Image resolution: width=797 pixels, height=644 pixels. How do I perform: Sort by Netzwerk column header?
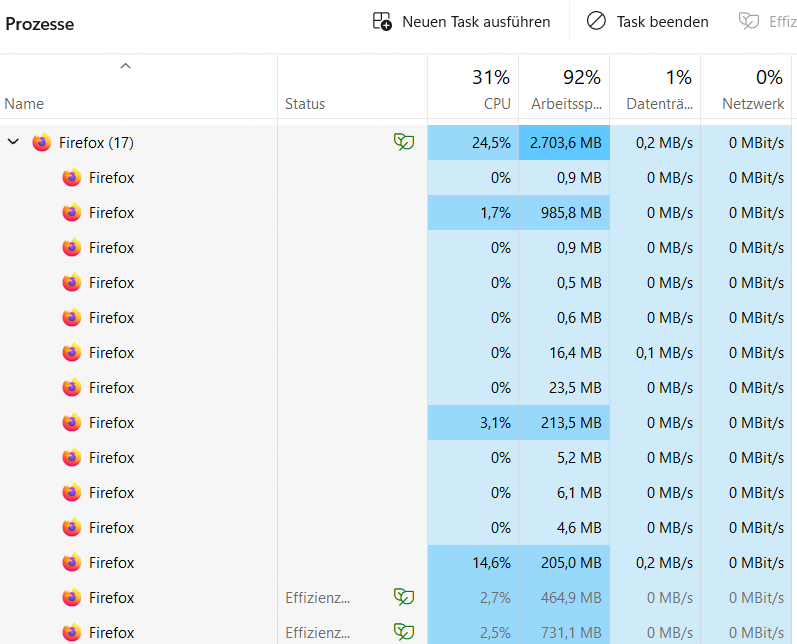(x=746, y=87)
